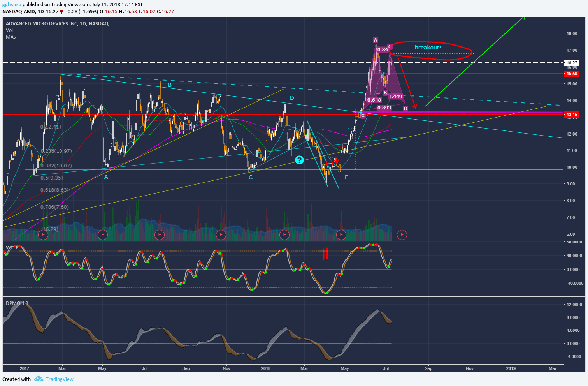Viewport: 588px width, 386px height.
Task: Click the 0.84 pattern ratio label
Action: (x=383, y=50)
